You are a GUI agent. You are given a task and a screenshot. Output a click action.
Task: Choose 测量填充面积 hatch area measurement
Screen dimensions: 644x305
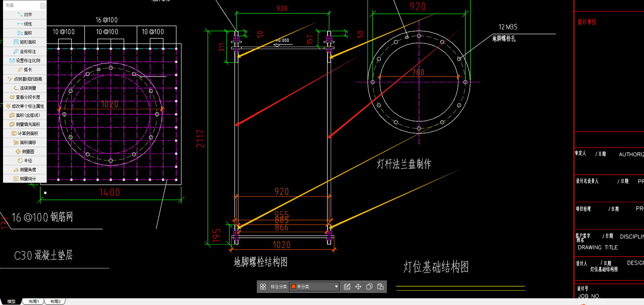coord(25,124)
